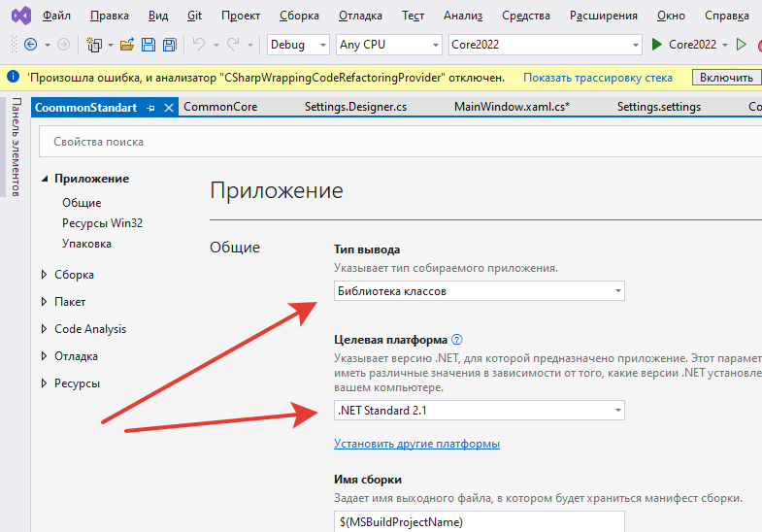Switch to the Settings.settings tab
The height and width of the screenshot is (532, 762).
pyautogui.click(x=658, y=107)
